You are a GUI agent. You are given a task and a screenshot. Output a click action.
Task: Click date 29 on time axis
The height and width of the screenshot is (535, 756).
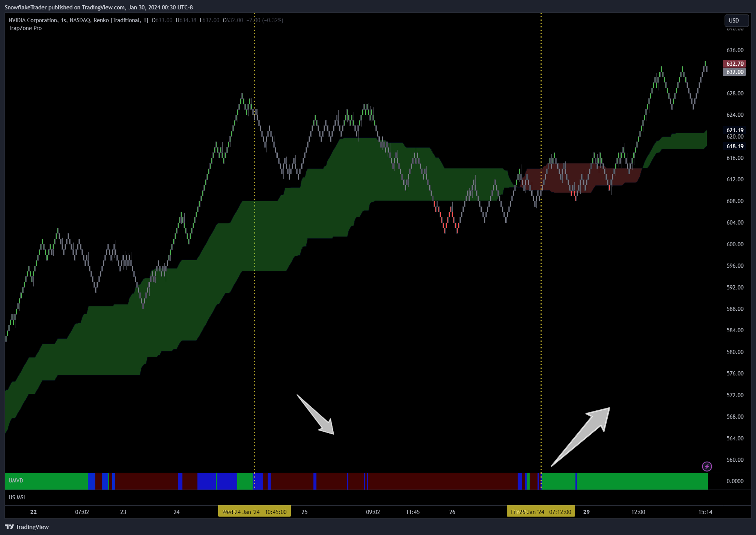tap(586, 512)
